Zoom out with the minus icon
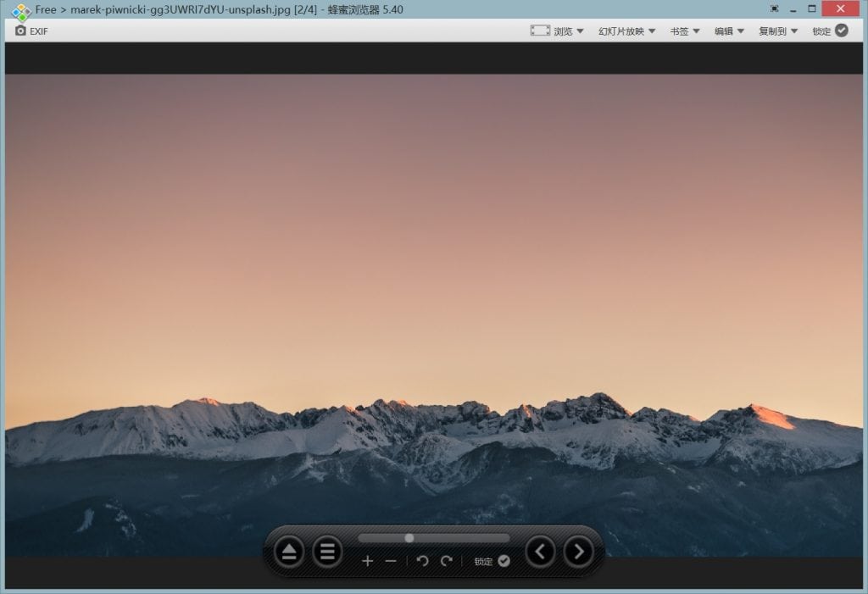The width and height of the screenshot is (868, 594). 391,561
